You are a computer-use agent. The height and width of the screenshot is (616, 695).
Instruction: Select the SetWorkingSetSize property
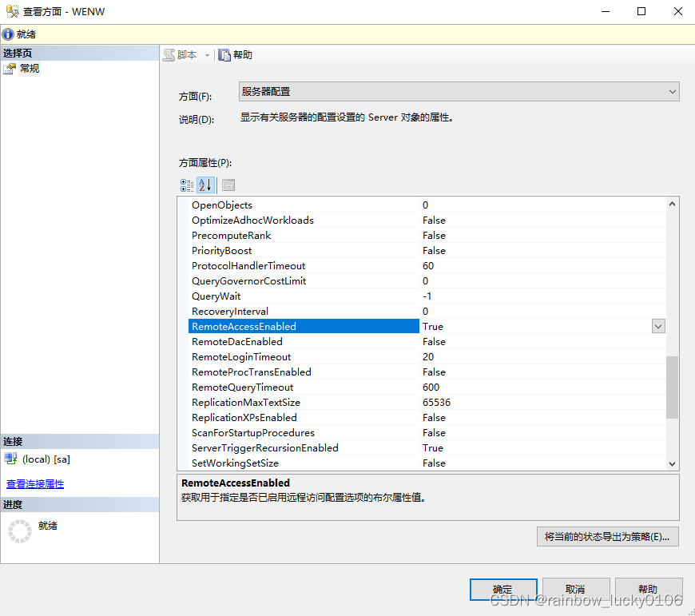pos(427,463)
